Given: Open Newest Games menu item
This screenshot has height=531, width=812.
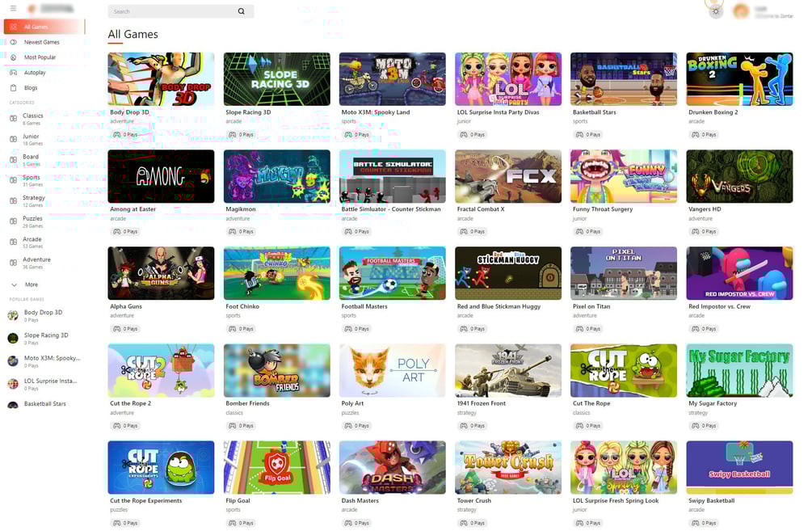Looking at the screenshot, I should pyautogui.click(x=44, y=42).
